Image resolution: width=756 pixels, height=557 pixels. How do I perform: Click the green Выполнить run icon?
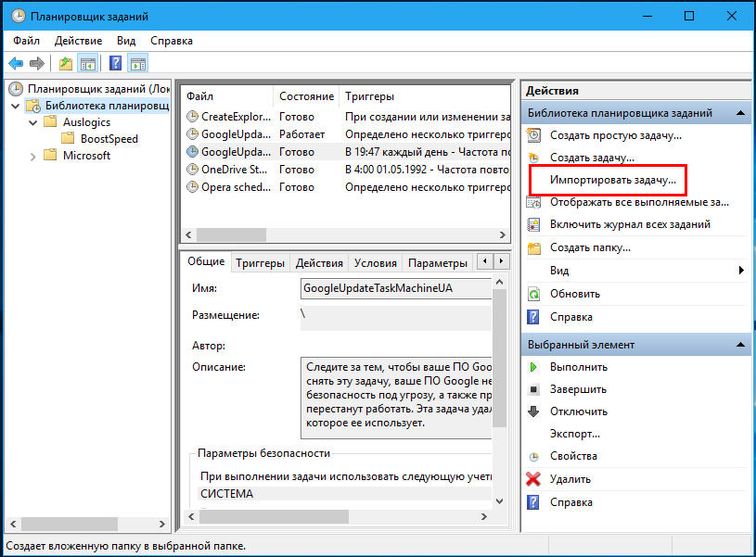coord(533,367)
